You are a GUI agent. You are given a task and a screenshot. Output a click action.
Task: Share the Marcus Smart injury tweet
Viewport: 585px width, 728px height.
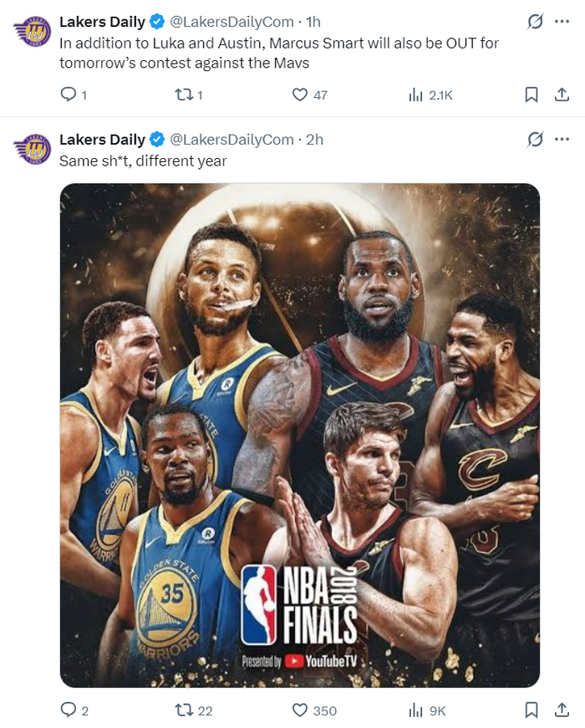click(x=562, y=95)
